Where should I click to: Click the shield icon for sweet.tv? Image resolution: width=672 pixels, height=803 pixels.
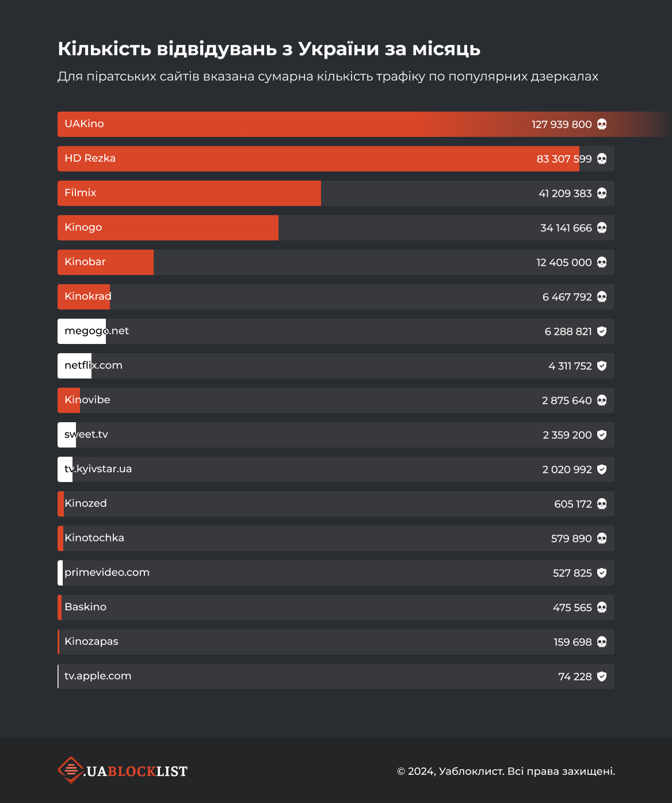coord(602,435)
